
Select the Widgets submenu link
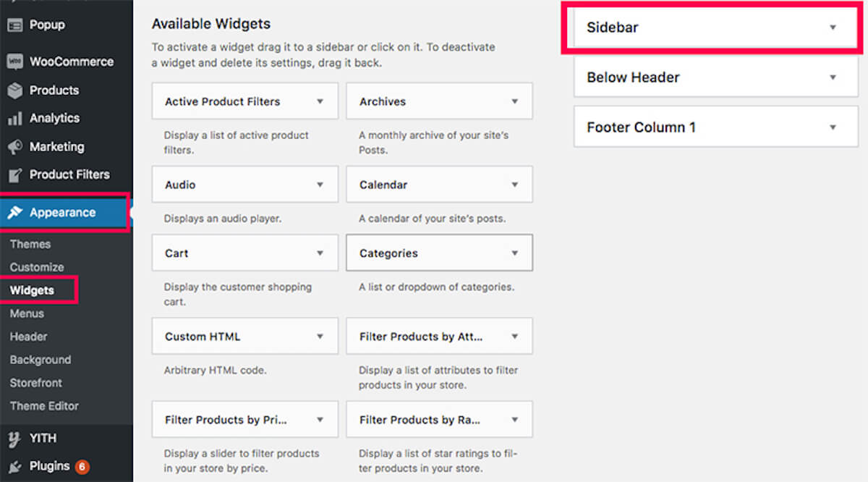coord(32,290)
